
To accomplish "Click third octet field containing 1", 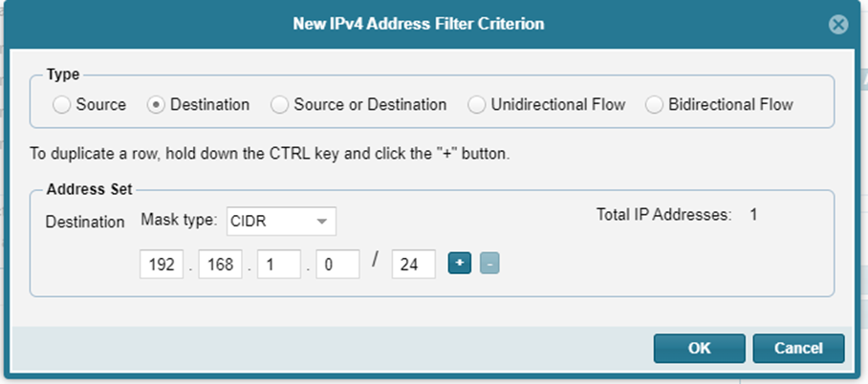I will click(279, 265).
